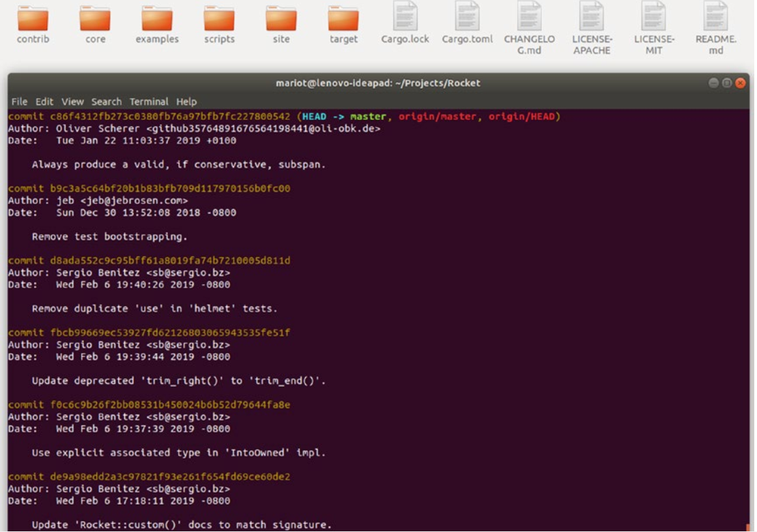Click date 'Wed Feb 6 19:37:39 2019 -0800'
Viewport: 757px width, 532px height.
pos(143,429)
